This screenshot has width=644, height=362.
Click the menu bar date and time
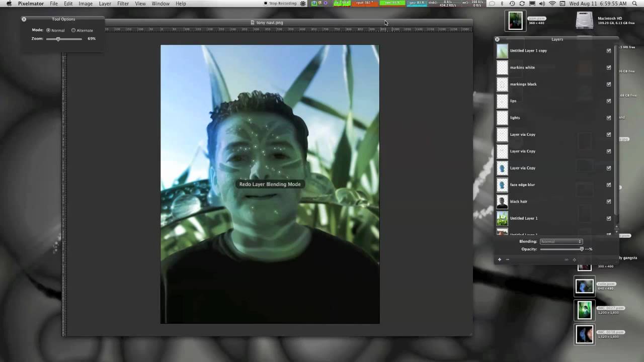point(598,4)
